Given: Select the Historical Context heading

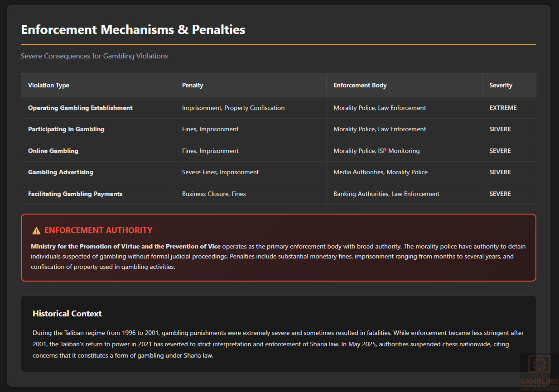Looking at the screenshot, I should tap(67, 314).
